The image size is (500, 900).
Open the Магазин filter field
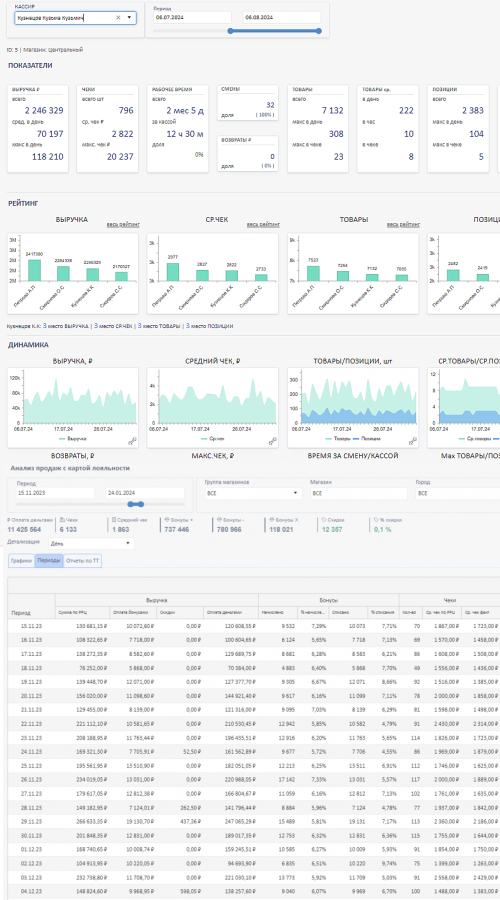(x=358, y=493)
